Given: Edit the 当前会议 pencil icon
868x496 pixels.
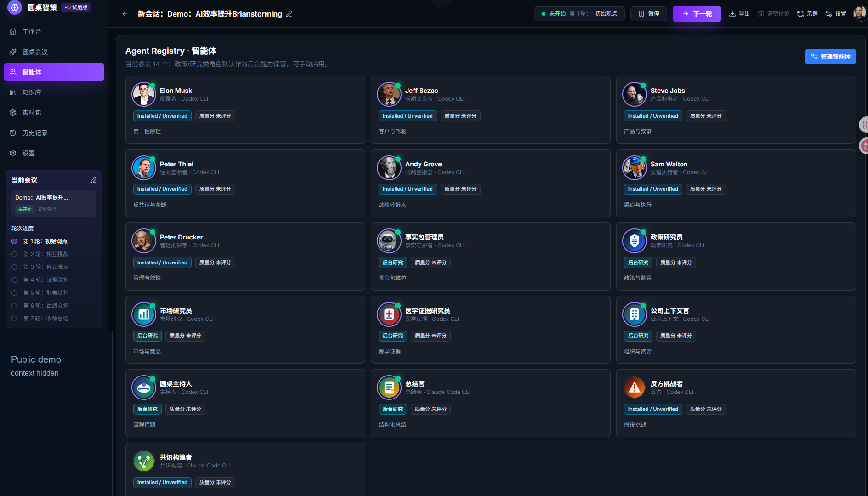Looking at the screenshot, I should coord(93,180).
